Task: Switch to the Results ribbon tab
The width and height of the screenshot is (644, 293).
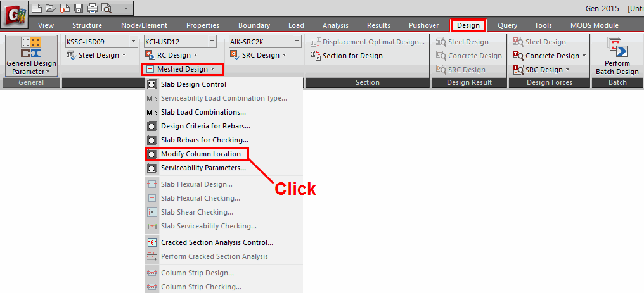Action: [x=378, y=25]
